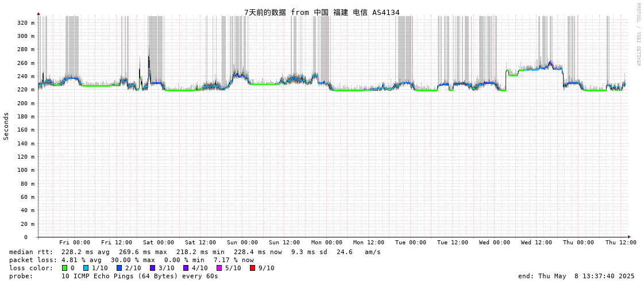
Task: Click the '228.4 ms now' value
Action: pyautogui.click(x=259, y=252)
